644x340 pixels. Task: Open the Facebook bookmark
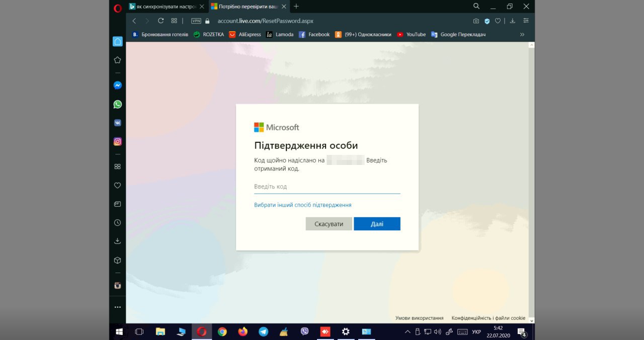(314, 35)
